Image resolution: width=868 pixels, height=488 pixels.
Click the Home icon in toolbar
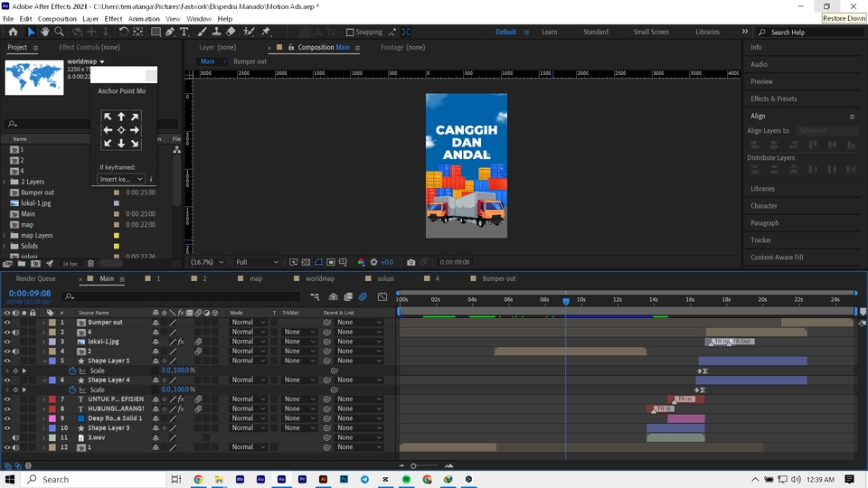click(13, 33)
